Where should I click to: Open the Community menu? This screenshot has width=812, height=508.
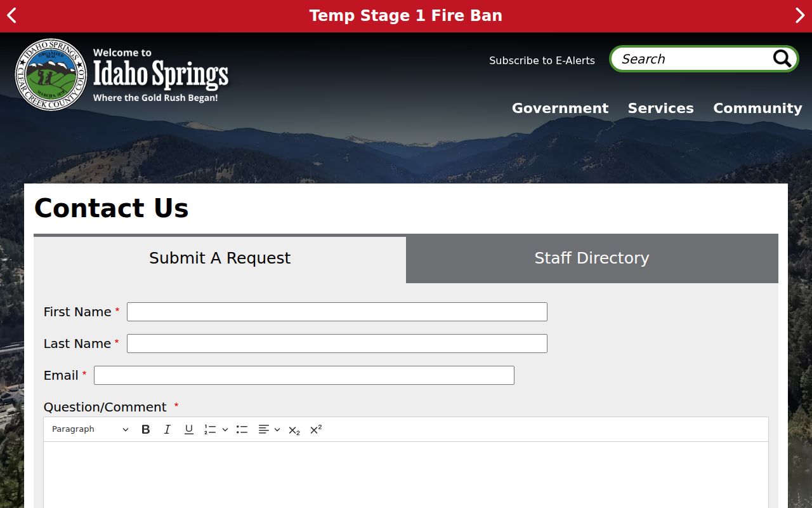(757, 108)
